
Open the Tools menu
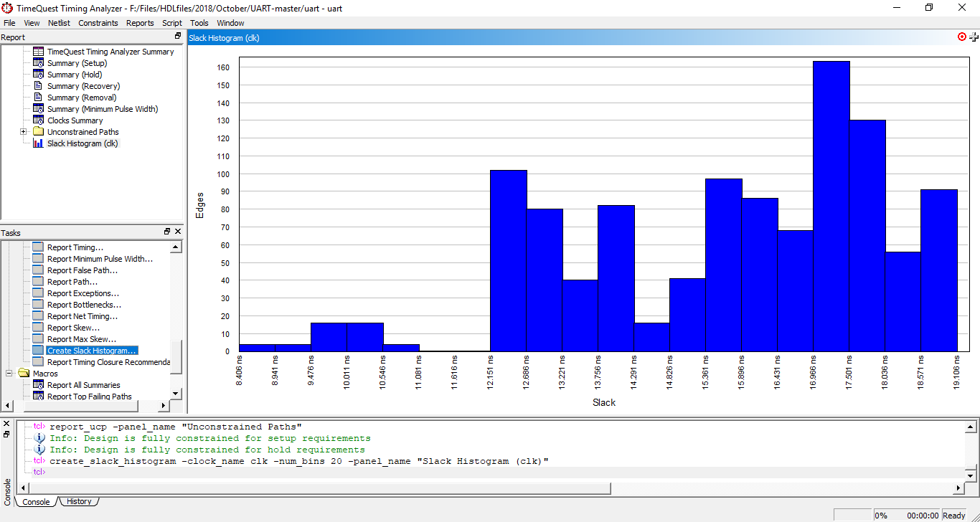point(199,23)
